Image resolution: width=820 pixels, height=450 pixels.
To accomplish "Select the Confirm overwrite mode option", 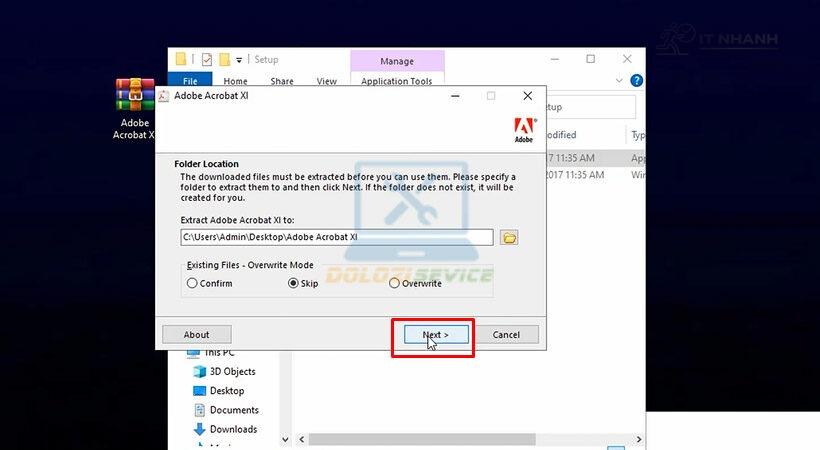I will pyautogui.click(x=192, y=283).
